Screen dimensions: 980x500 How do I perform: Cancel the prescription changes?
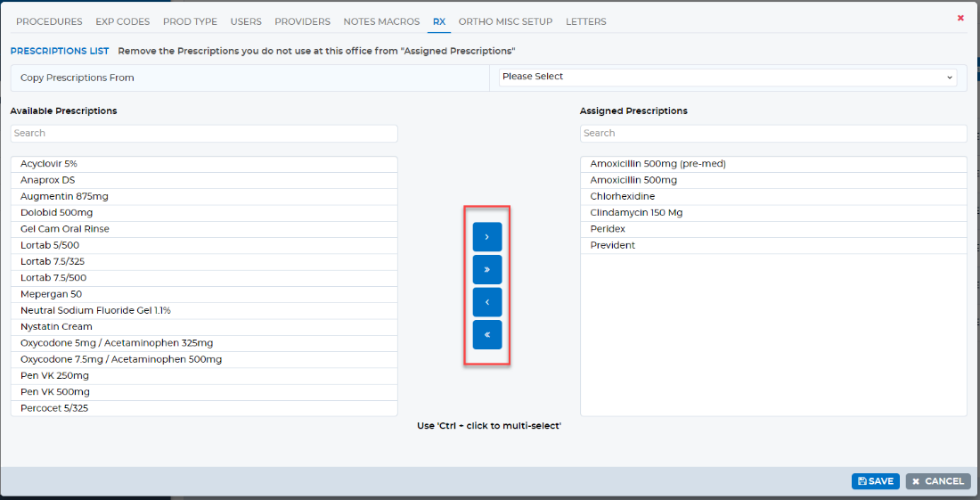tap(938, 481)
